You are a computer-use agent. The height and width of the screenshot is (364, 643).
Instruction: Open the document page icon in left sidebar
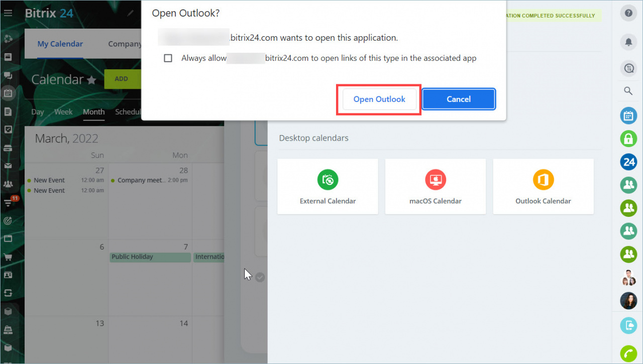tap(8, 111)
